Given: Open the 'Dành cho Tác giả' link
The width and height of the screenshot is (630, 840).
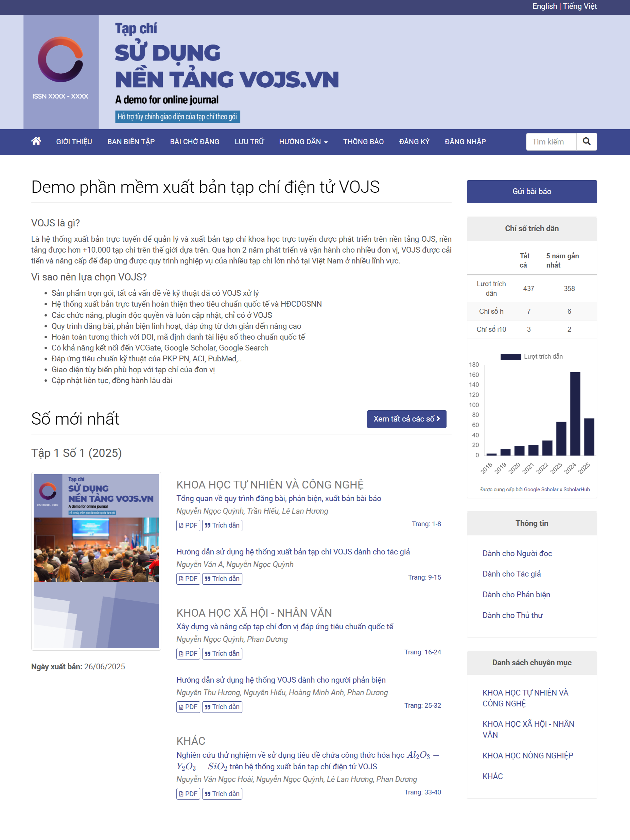Looking at the screenshot, I should click(511, 574).
